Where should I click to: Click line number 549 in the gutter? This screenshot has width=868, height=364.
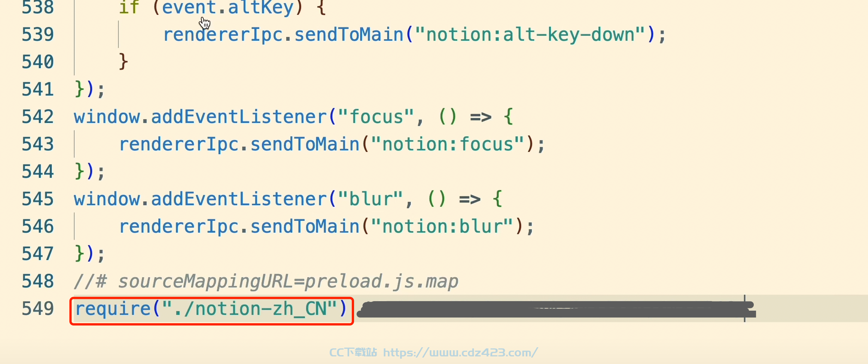[x=38, y=308]
